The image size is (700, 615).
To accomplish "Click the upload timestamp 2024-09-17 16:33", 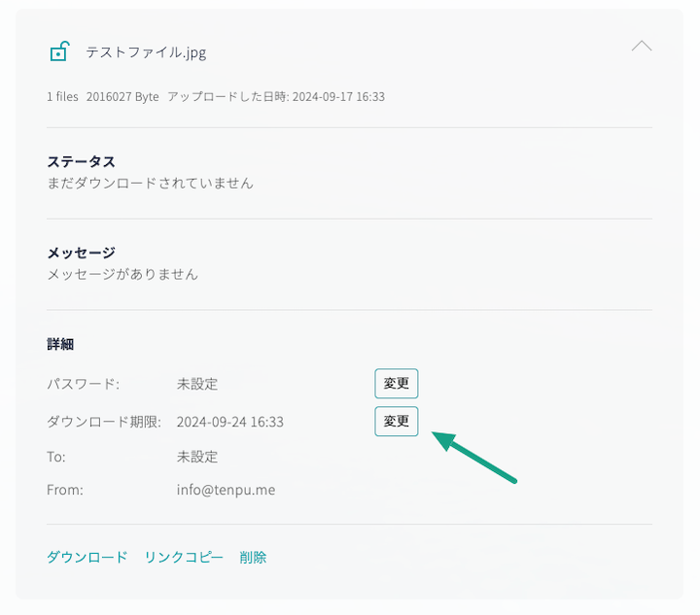I will (338, 97).
